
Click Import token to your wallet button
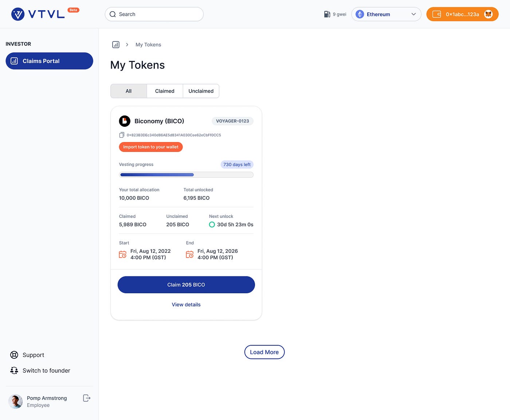151,147
